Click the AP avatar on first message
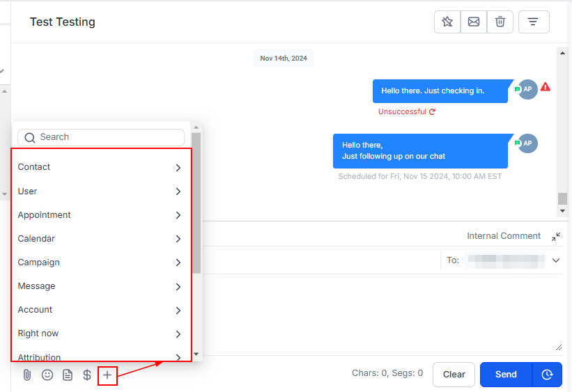 coord(527,89)
